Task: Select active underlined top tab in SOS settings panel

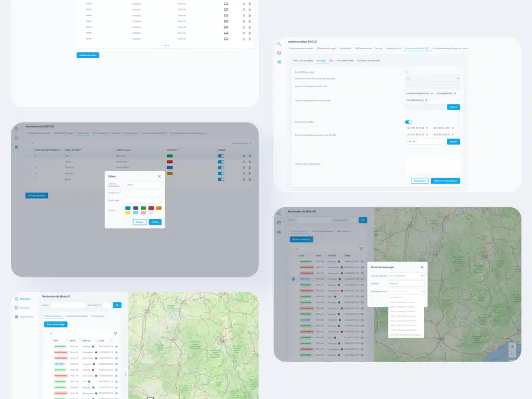Action: (417, 48)
